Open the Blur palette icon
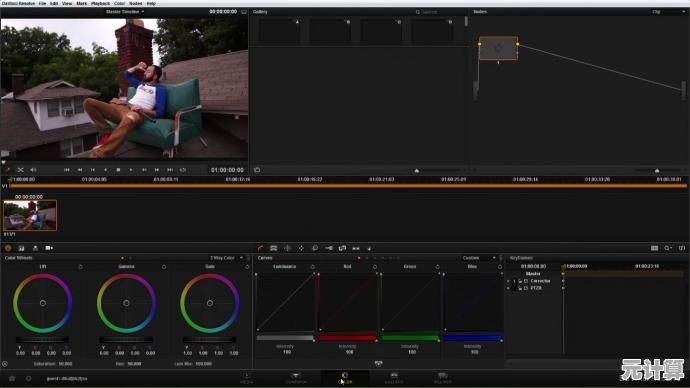The image size is (690, 388). (315, 248)
